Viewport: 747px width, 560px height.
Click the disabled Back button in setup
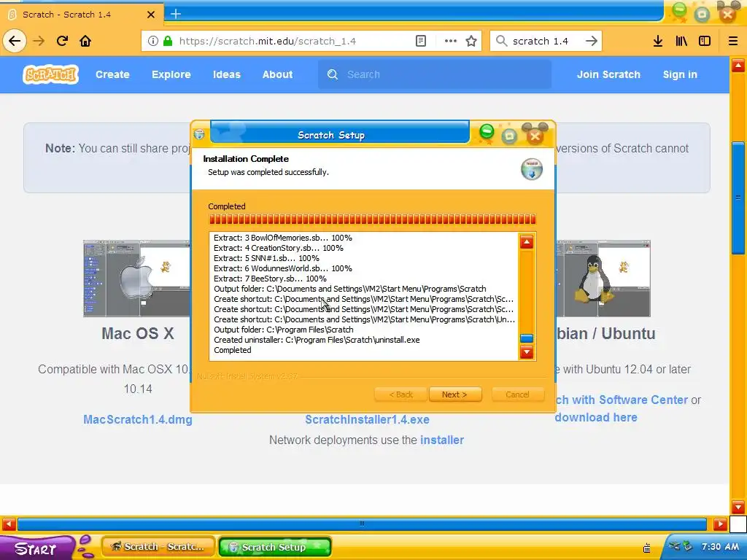[400, 394]
